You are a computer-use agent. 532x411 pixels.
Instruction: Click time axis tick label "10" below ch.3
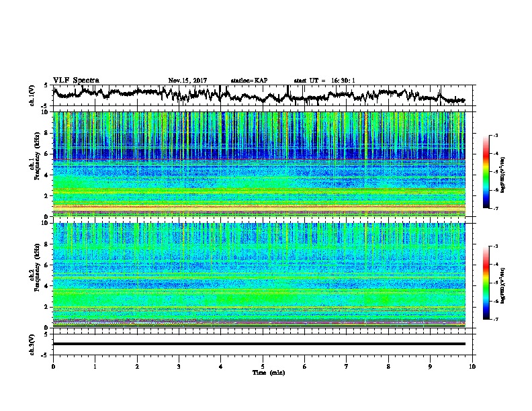click(472, 367)
